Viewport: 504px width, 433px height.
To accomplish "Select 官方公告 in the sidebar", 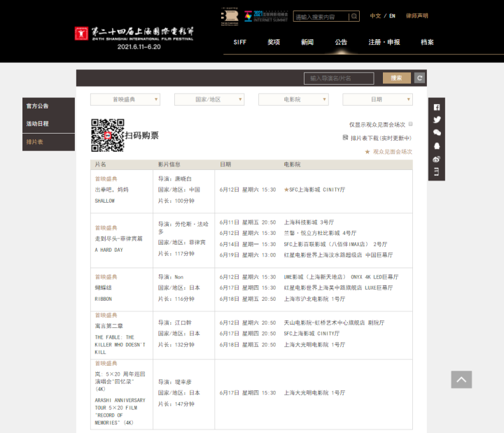I will 48,106.
